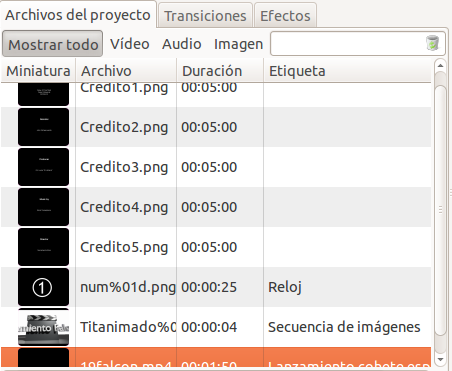Filter files by Imagen
The height and width of the screenshot is (371, 452).
(x=239, y=44)
